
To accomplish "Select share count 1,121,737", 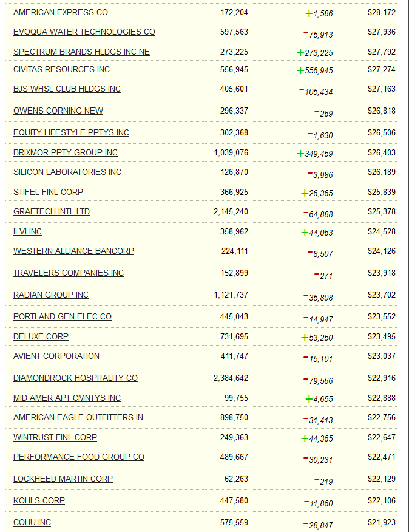I will [x=231, y=295].
